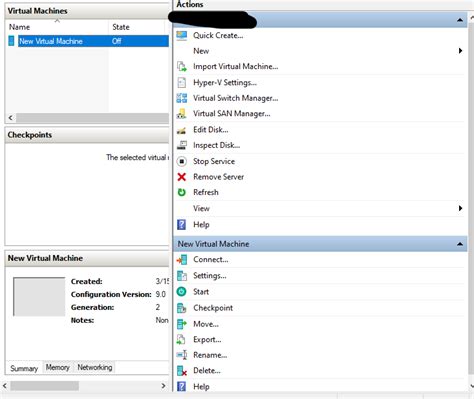Click the Off state cell
The width and height of the screenshot is (474, 399).
[x=117, y=41]
